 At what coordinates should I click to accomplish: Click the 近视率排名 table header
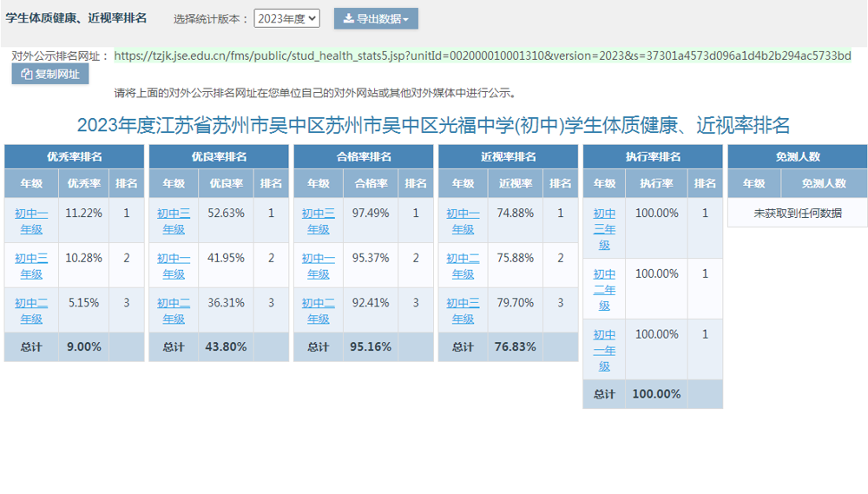click(508, 157)
